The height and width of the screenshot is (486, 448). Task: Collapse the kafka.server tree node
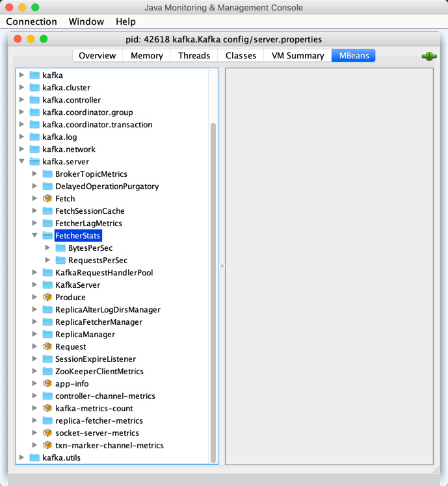point(22,162)
